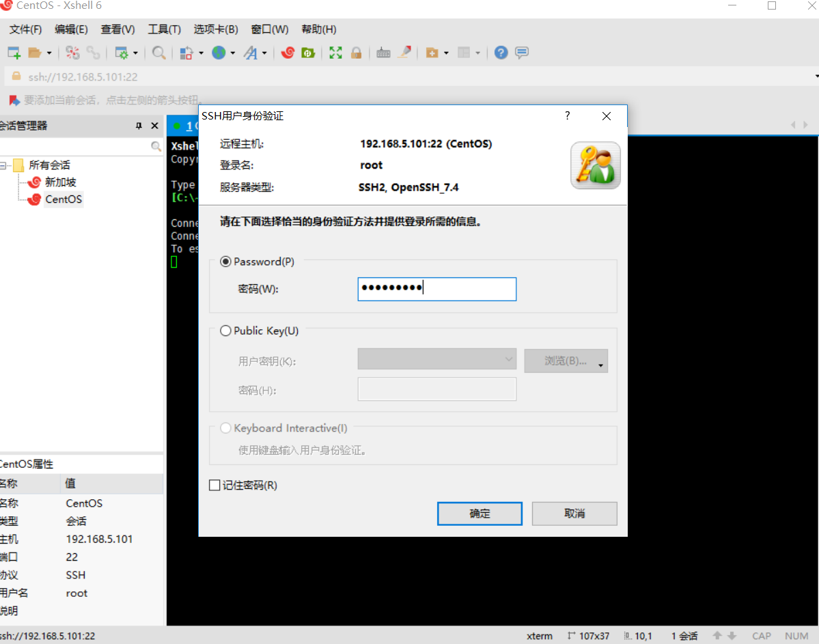Cancel the SSH authentication dialog
The image size is (819, 644).
(x=574, y=513)
